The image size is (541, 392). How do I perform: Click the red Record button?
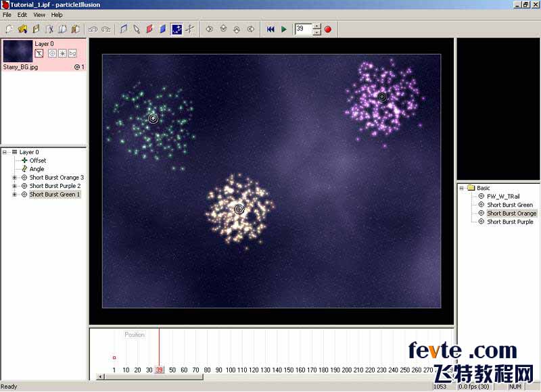click(327, 29)
